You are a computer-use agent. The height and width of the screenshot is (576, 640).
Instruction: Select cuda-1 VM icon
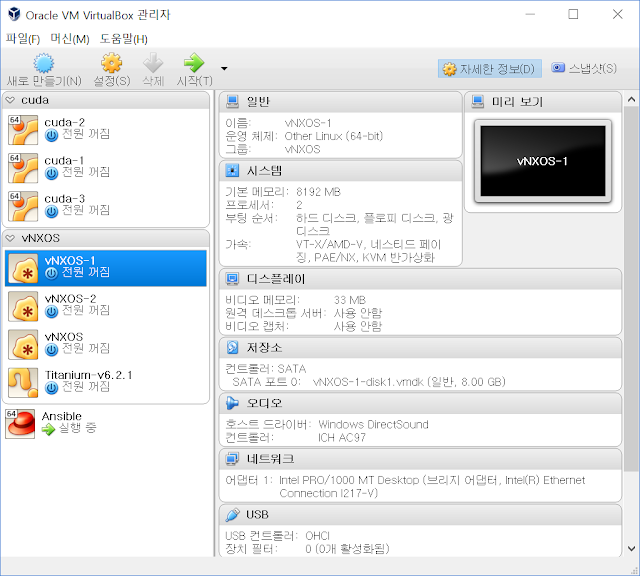click(x=23, y=168)
